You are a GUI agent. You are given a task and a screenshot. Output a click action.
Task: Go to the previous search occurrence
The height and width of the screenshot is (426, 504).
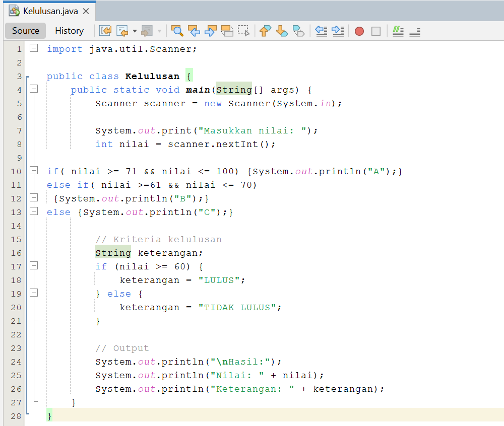194,31
